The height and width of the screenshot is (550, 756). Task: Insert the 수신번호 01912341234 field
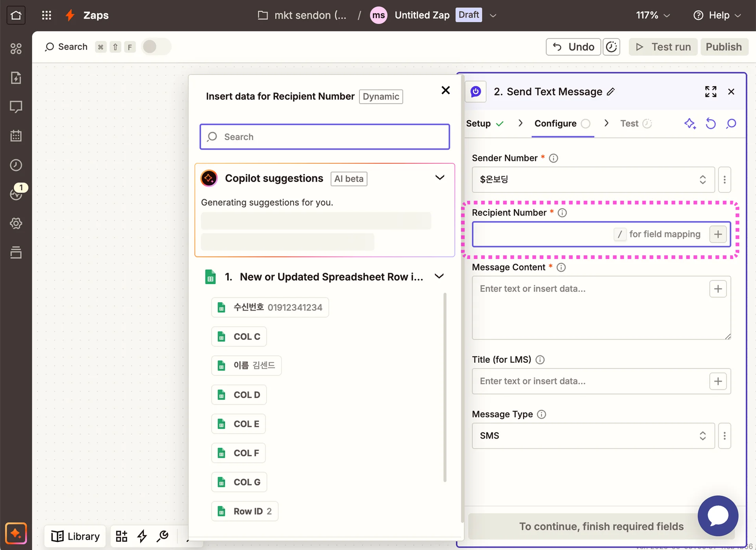click(x=270, y=307)
